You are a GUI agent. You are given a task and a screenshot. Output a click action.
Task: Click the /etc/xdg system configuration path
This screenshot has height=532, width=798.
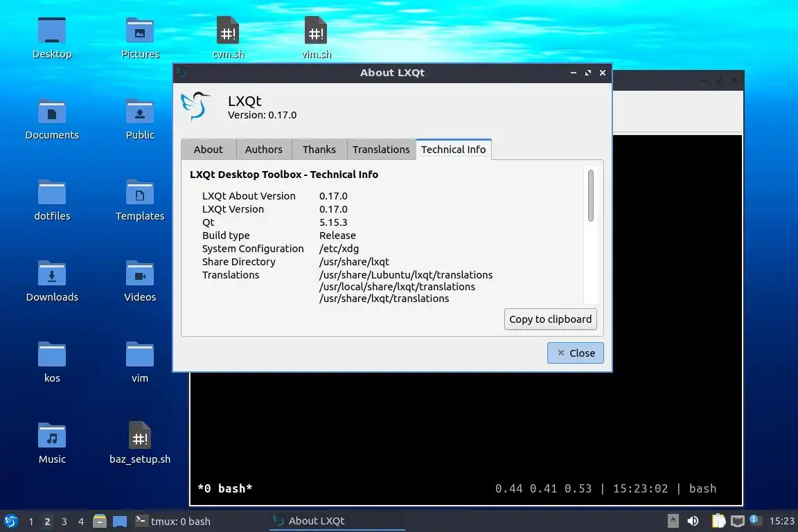[x=339, y=249]
